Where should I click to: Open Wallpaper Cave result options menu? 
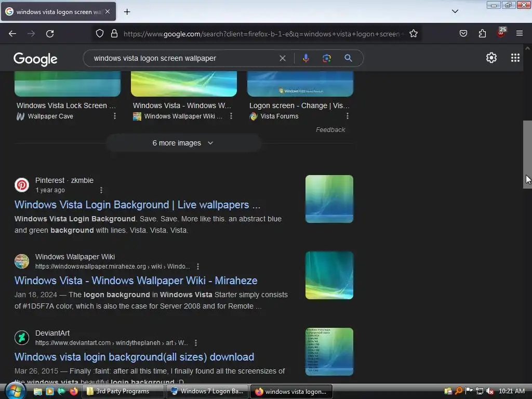point(115,116)
